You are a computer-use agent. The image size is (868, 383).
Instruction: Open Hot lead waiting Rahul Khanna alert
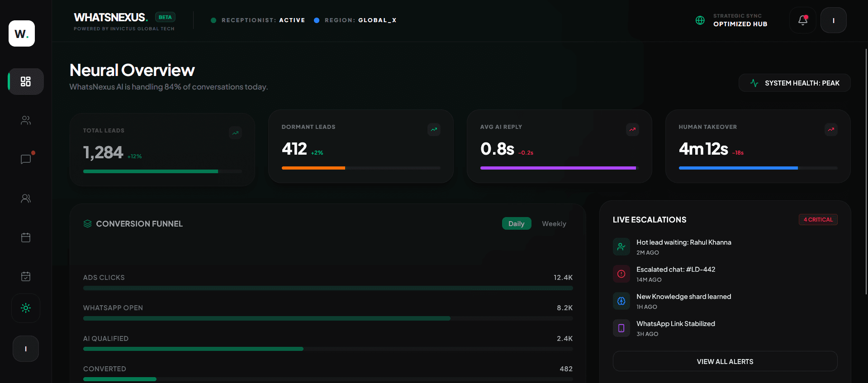click(x=683, y=247)
